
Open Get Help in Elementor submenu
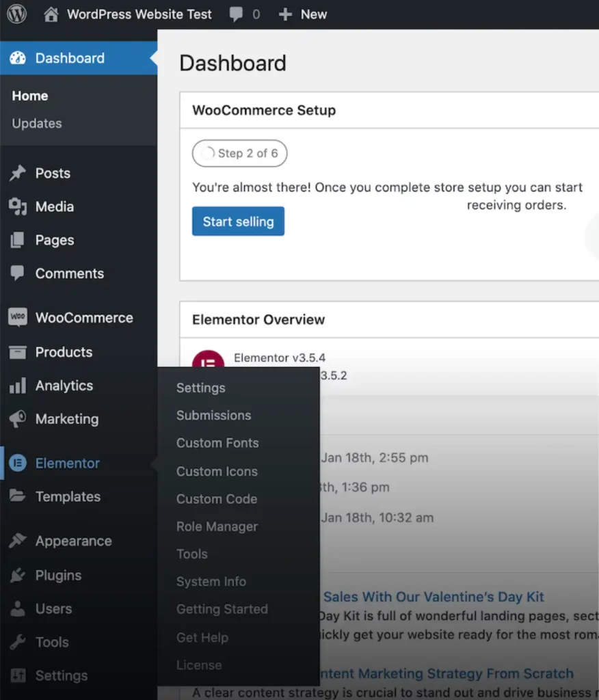202,638
